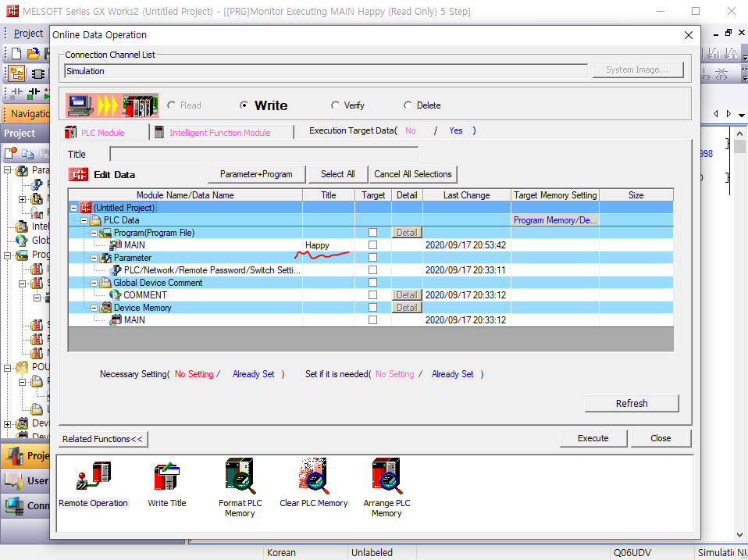
Task: Collapse the Device Memory node
Action: click(x=94, y=308)
